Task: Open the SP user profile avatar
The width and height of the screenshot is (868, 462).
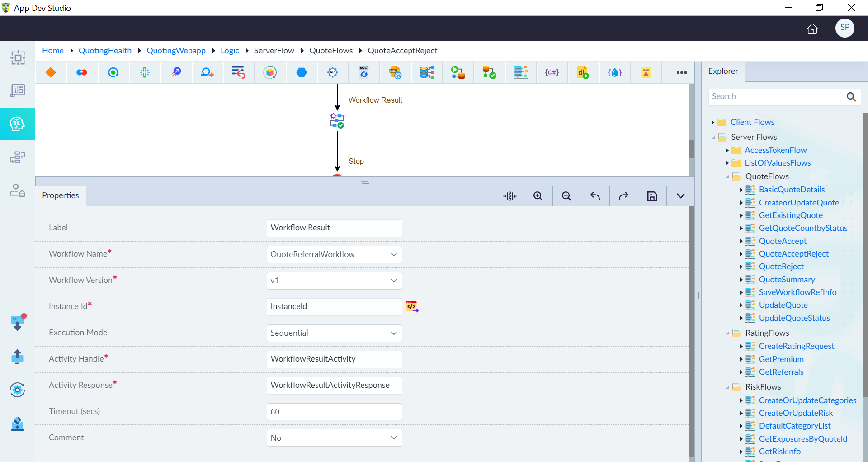Action: point(844,28)
